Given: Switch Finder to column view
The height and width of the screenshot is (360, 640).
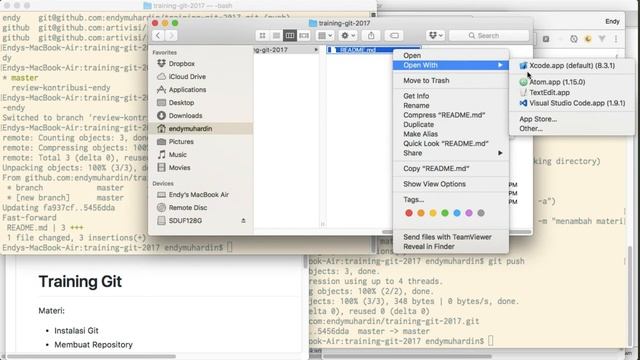Looking at the screenshot, I should 290,36.
